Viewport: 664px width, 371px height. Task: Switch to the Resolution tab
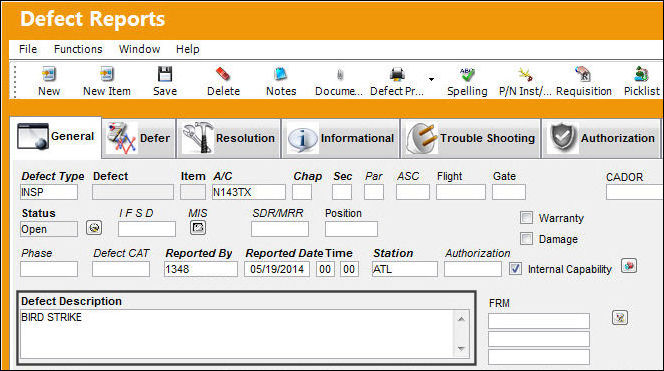[x=229, y=138]
